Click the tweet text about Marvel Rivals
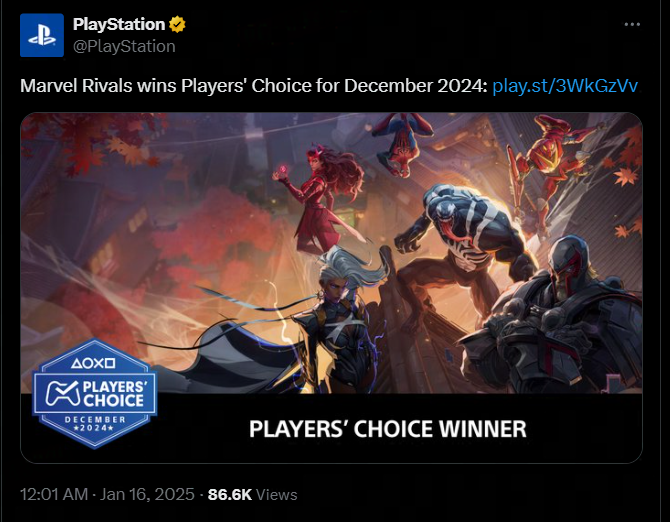The width and height of the screenshot is (670, 522). pos(254,86)
